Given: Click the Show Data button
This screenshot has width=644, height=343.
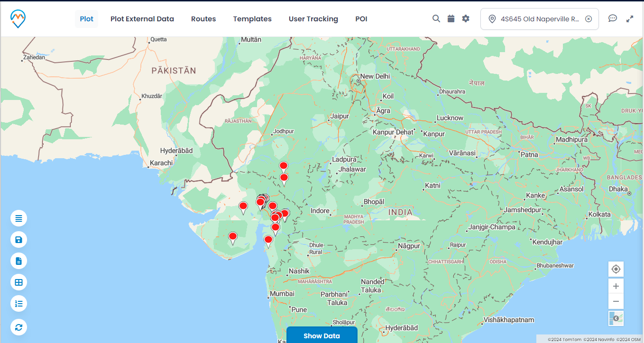Looking at the screenshot, I should tap(322, 335).
